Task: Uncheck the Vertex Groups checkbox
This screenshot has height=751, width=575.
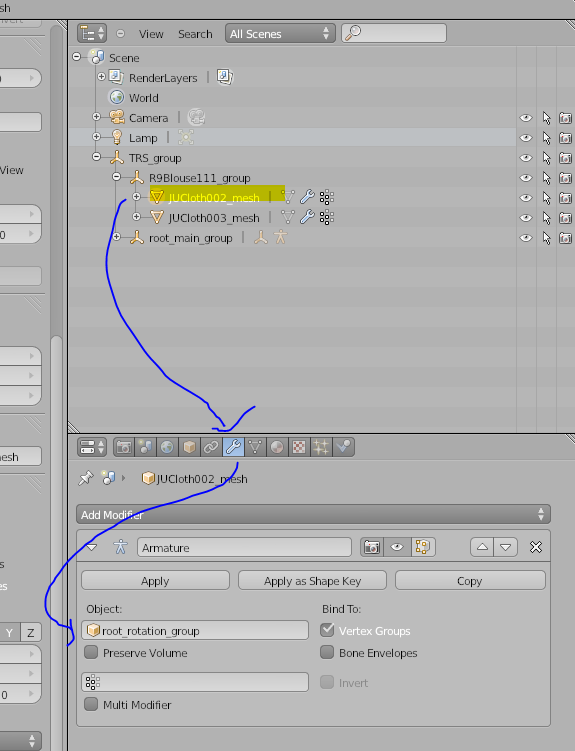Action: click(x=327, y=630)
